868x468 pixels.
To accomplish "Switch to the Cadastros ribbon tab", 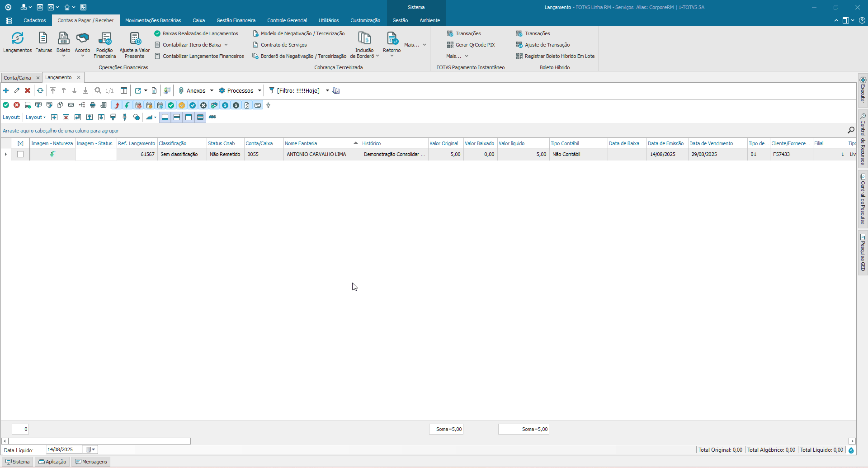I will pos(35,20).
